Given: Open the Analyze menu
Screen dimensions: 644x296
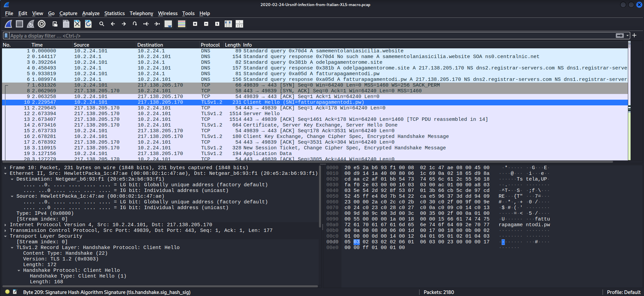Looking at the screenshot, I should pos(91,13).
